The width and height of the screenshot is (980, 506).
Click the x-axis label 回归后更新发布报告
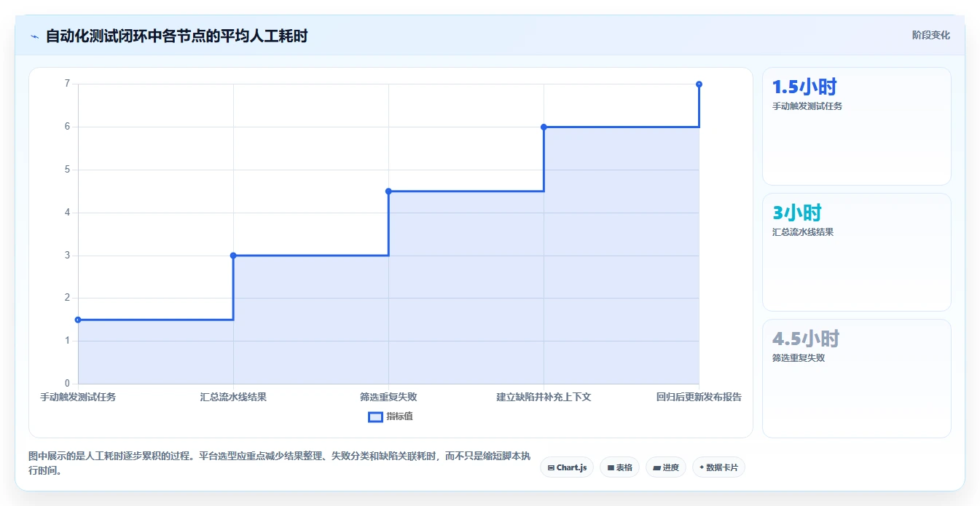coord(699,397)
